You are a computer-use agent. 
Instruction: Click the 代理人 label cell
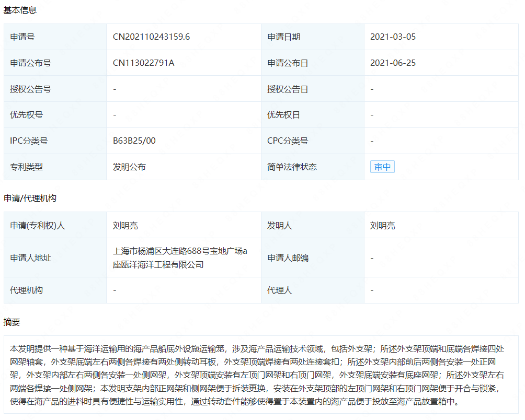313,290
